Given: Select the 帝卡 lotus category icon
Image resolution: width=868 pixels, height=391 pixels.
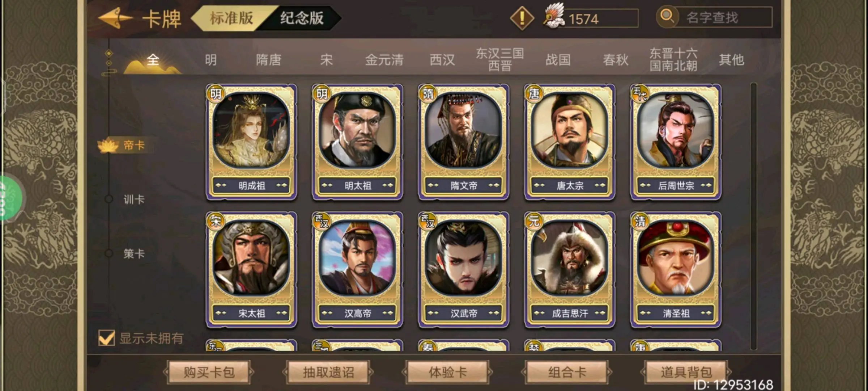Looking at the screenshot, I should (108, 146).
